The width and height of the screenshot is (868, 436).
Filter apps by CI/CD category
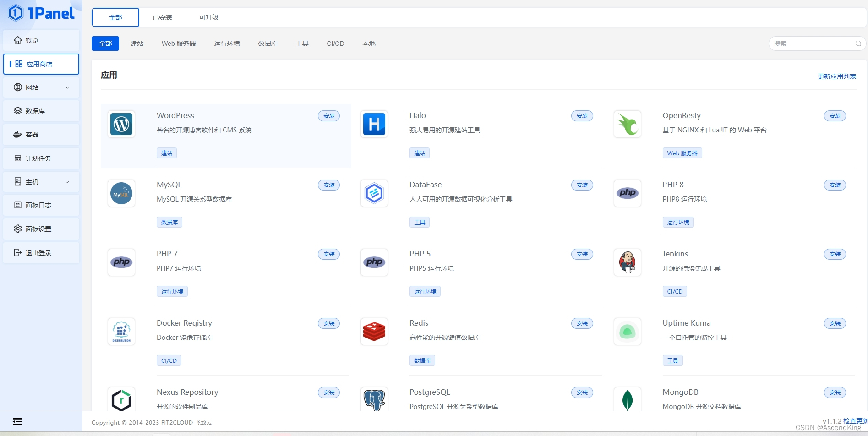coord(335,44)
